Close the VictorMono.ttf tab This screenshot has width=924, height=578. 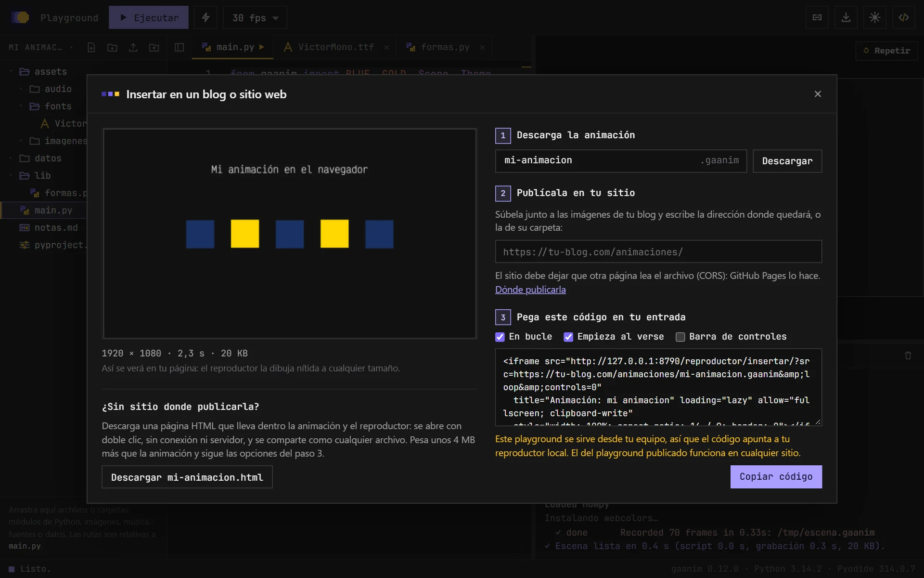tap(386, 47)
